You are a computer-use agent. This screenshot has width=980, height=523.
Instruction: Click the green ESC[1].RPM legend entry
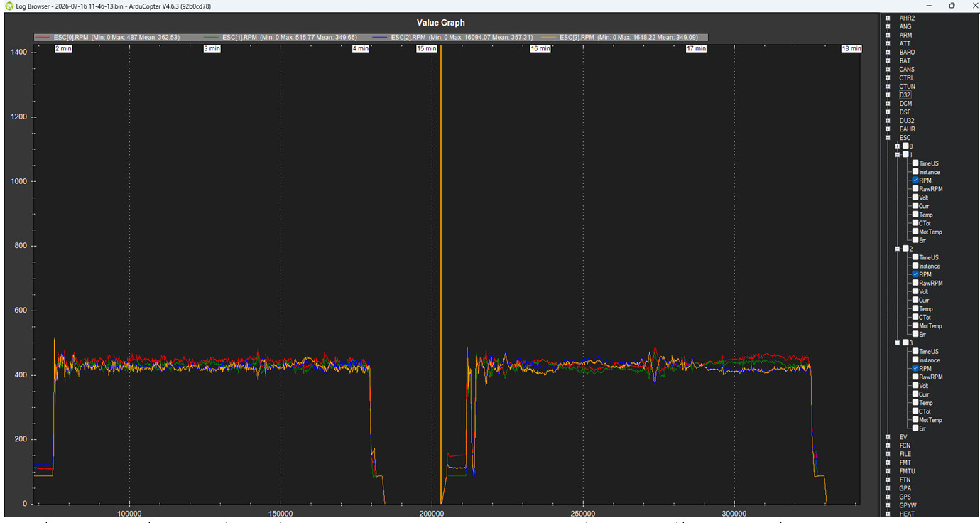pyautogui.click(x=280, y=37)
